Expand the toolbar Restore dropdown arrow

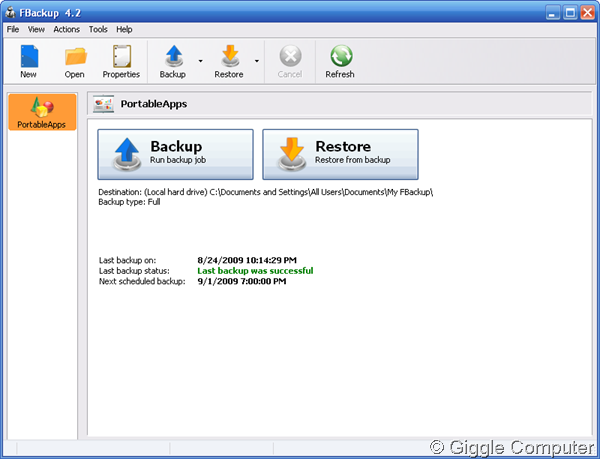pyautogui.click(x=257, y=61)
